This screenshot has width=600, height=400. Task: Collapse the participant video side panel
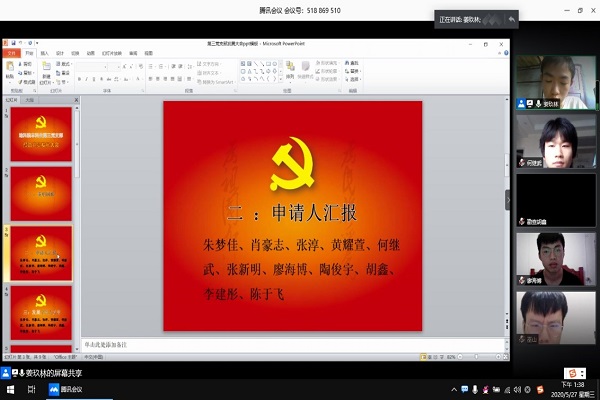[x=507, y=200]
